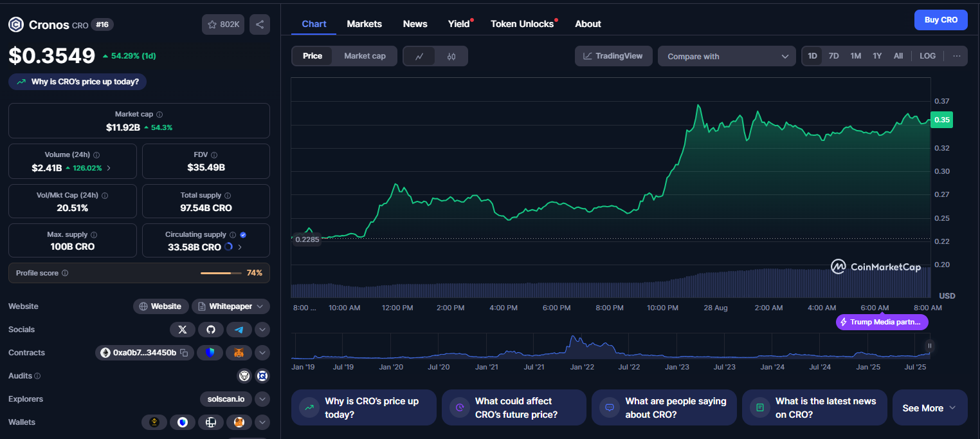The width and height of the screenshot is (980, 439).
Task: Set chart range to 1D
Action: (x=812, y=56)
